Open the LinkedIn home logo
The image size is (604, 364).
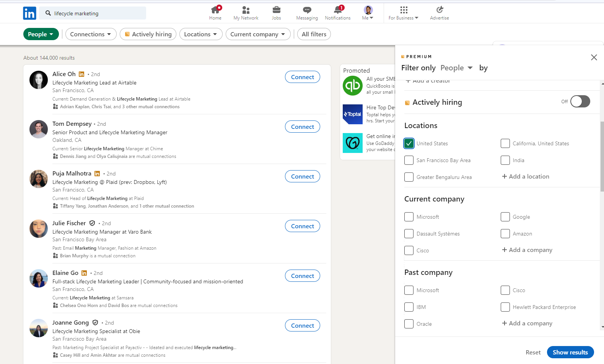pyautogui.click(x=29, y=13)
